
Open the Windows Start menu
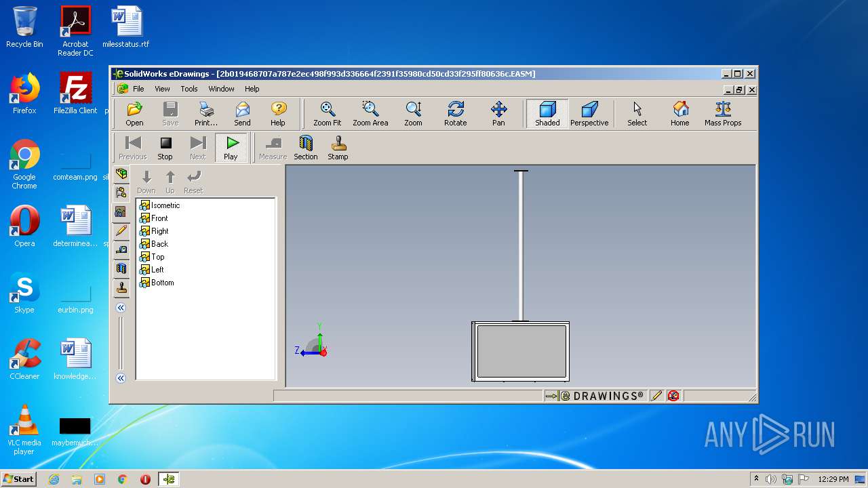pos(19,479)
